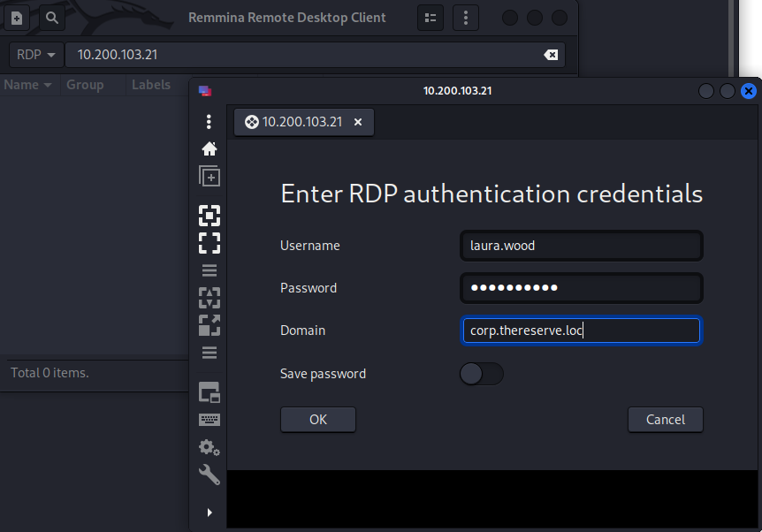Click the duplicate session icon
762x532 pixels.
[210, 176]
